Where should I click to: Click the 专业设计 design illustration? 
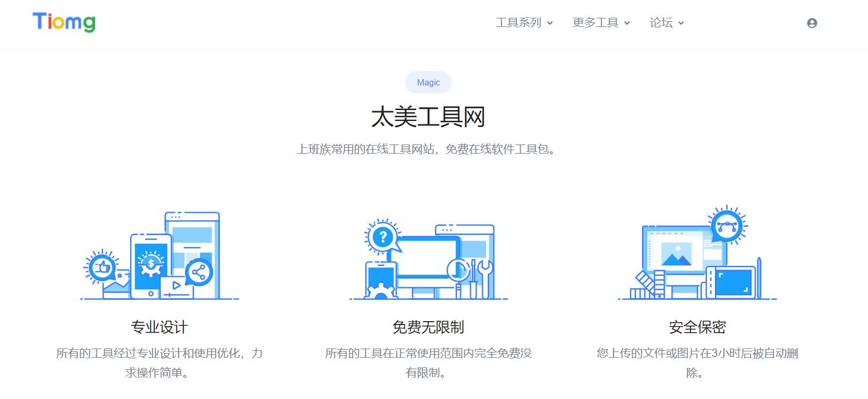pos(159,255)
